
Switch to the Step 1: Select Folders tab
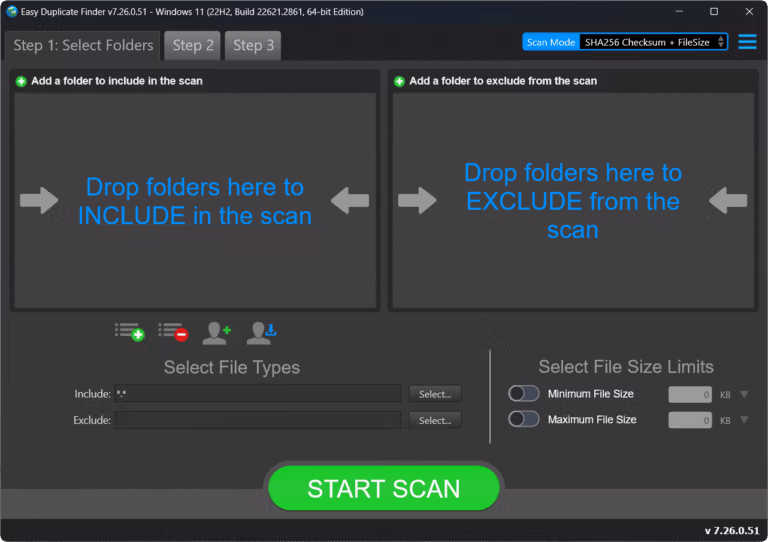(x=83, y=46)
